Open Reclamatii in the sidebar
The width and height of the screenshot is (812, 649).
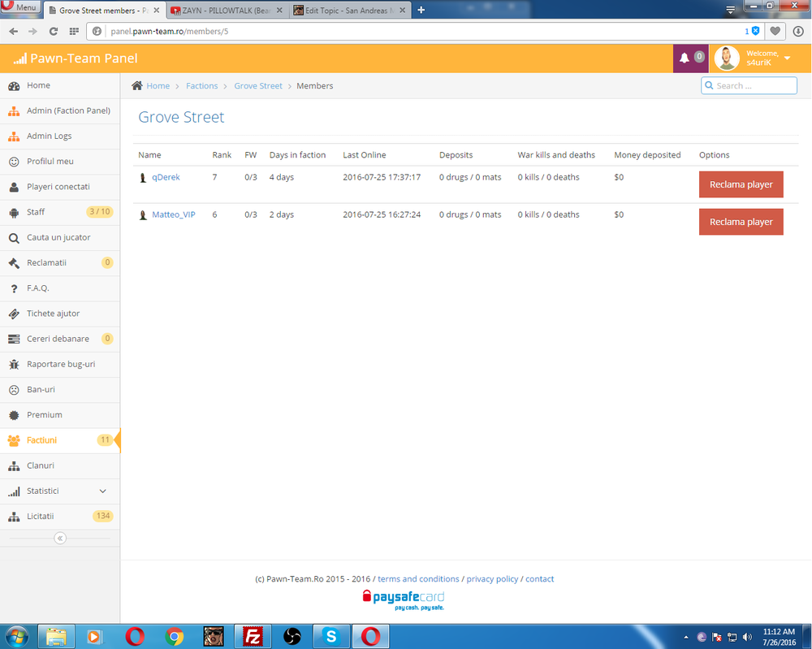(x=60, y=262)
